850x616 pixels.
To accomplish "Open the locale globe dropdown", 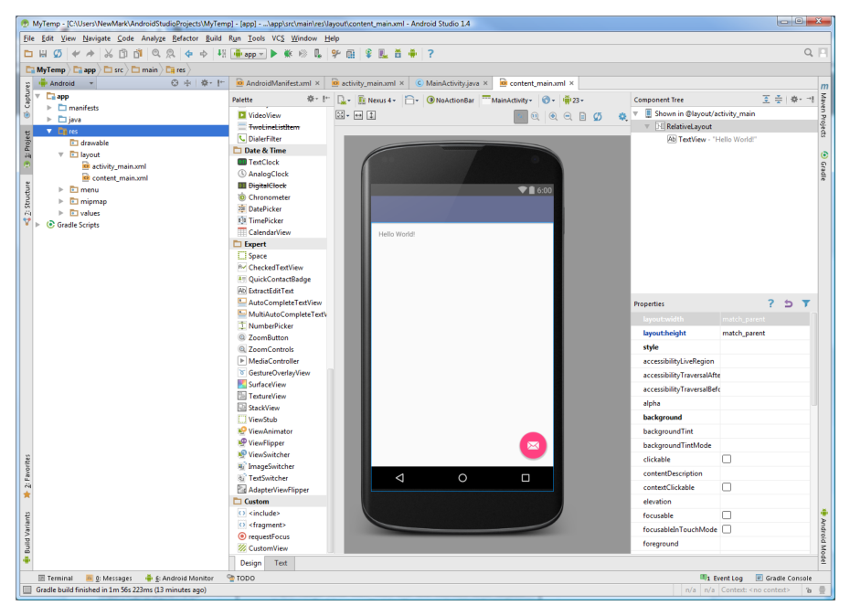I will click(x=548, y=101).
